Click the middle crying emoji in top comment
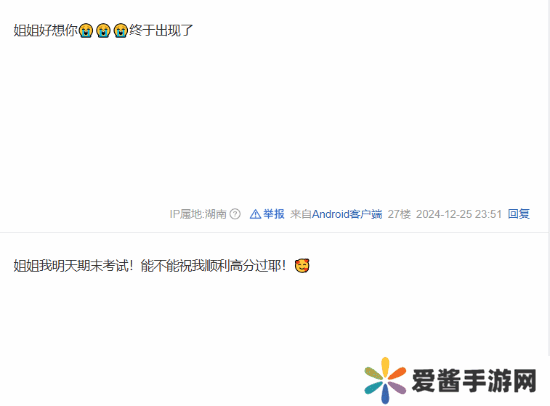Screen dimensions: 550x406 (x=103, y=31)
